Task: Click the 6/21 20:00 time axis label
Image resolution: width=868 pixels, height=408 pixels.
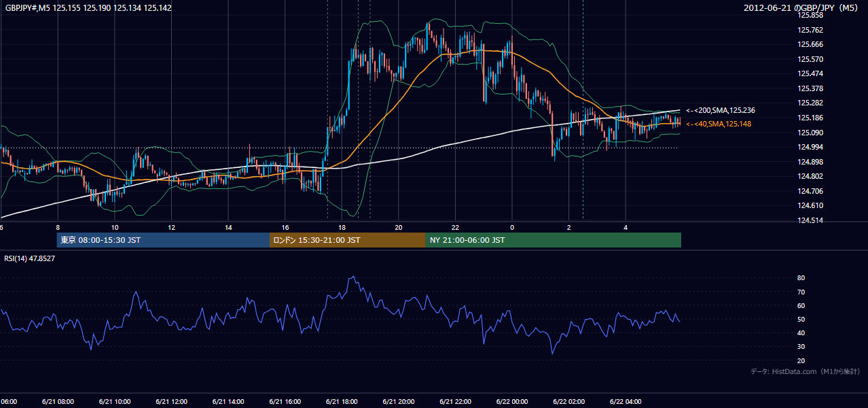Action: (x=399, y=402)
